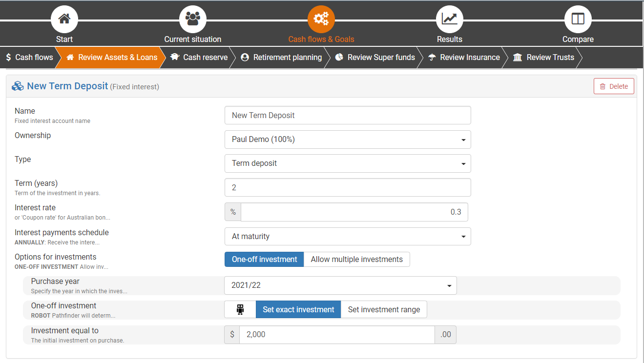Viewport: 644px width, 363px height.
Task: Select One-off investment option
Action: click(x=264, y=260)
